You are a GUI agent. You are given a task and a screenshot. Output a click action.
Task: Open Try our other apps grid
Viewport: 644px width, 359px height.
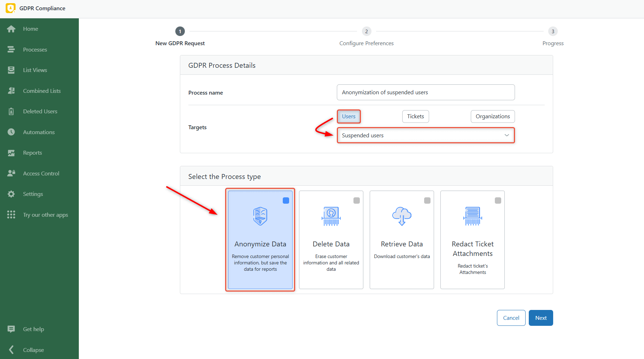[x=11, y=215]
